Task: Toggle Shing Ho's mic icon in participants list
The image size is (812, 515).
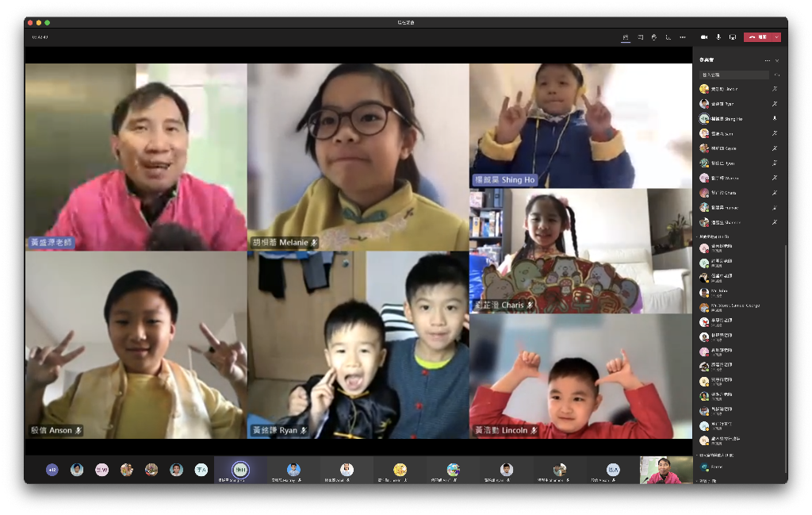Action: tap(775, 119)
